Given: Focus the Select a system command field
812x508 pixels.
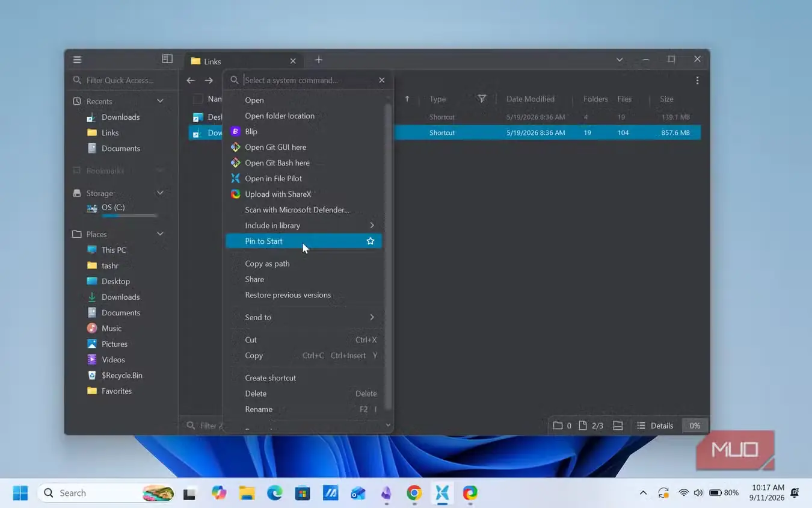Looking at the screenshot, I should pos(308,80).
